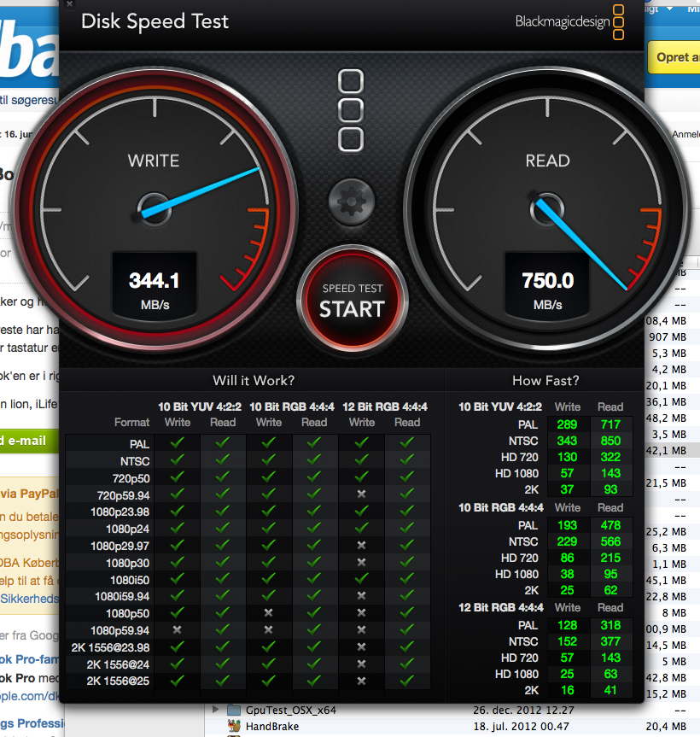Click the check mark for NTSC YUV Read
The image size is (700, 737).
[222, 459]
